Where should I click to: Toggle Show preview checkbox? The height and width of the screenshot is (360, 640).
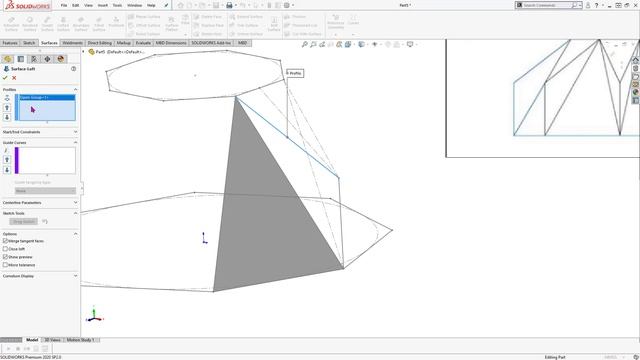click(5, 257)
